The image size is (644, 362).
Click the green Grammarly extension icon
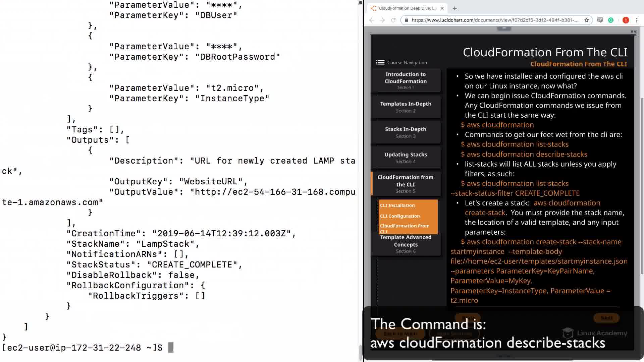611,20
